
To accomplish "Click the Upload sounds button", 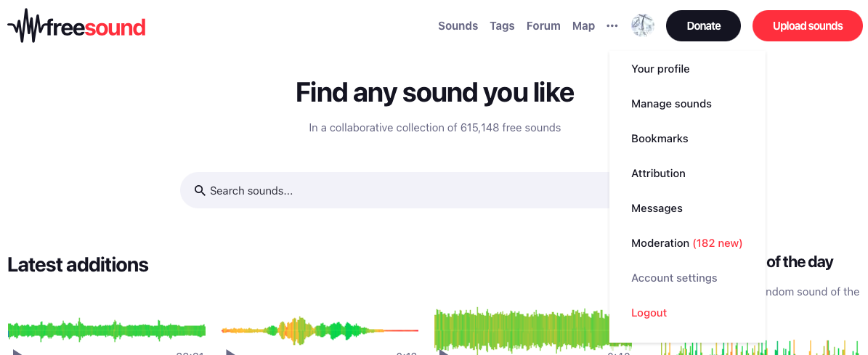I will [x=807, y=26].
